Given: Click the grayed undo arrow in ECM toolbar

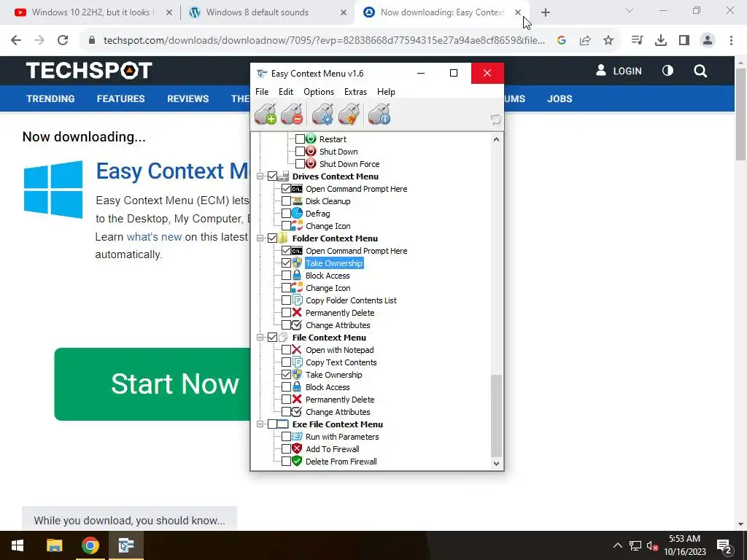Looking at the screenshot, I should [x=495, y=120].
